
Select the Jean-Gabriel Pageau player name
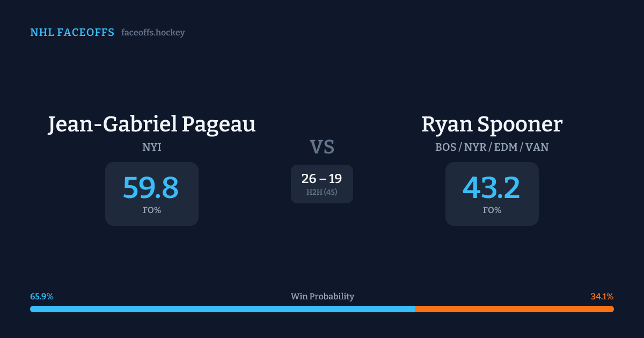point(152,124)
